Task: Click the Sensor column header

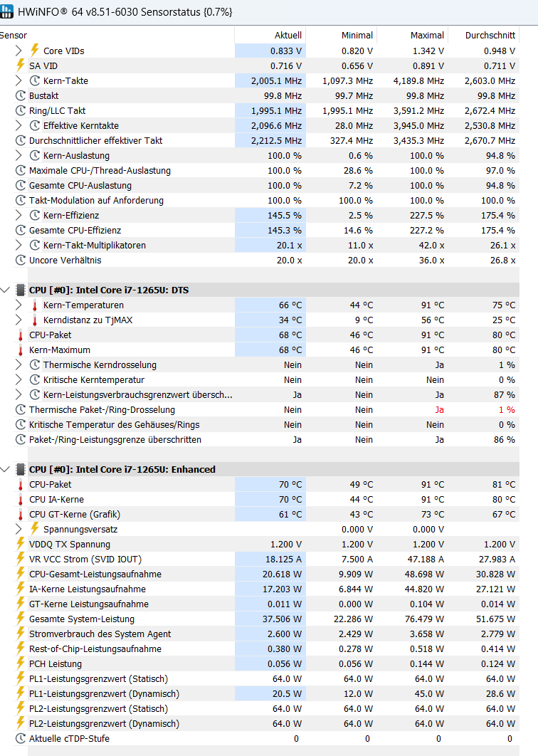Action: click(117, 35)
